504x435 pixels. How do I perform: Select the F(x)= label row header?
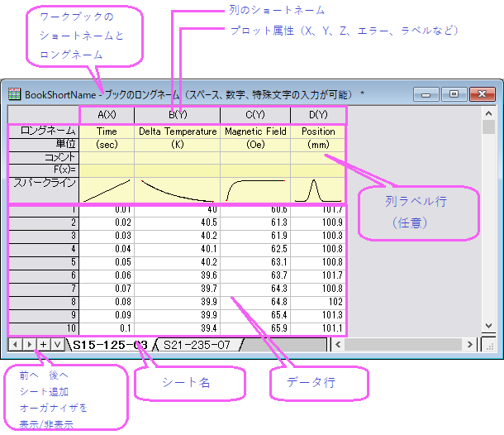point(44,170)
